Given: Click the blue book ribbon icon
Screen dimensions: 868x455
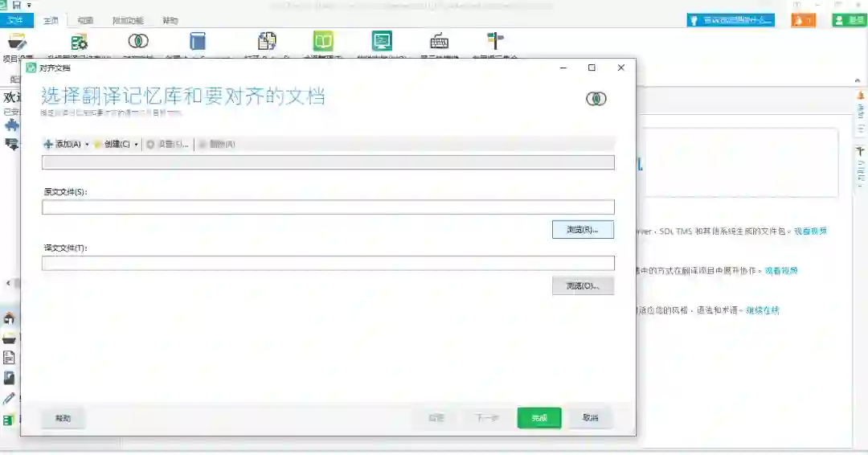Looking at the screenshot, I should pyautogui.click(x=198, y=42).
